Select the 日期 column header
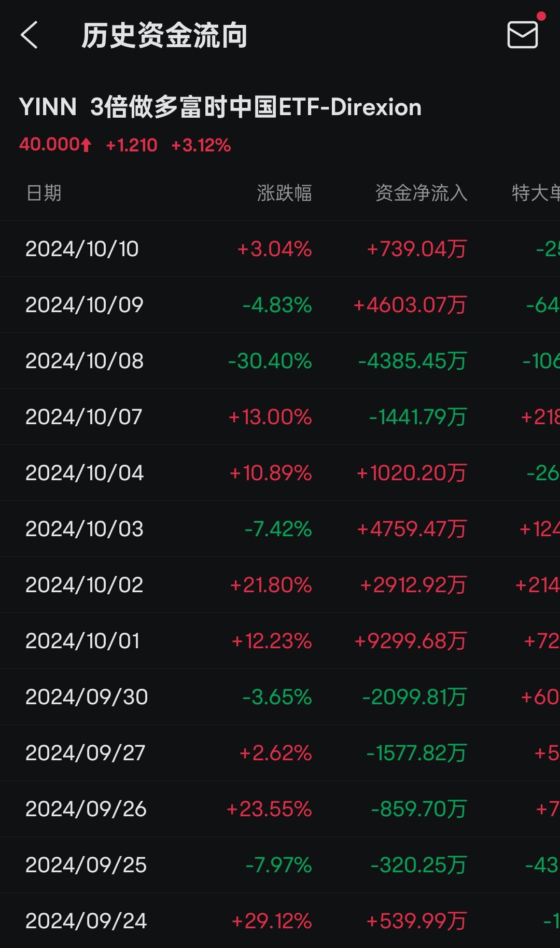560x948 pixels. pos(44,193)
